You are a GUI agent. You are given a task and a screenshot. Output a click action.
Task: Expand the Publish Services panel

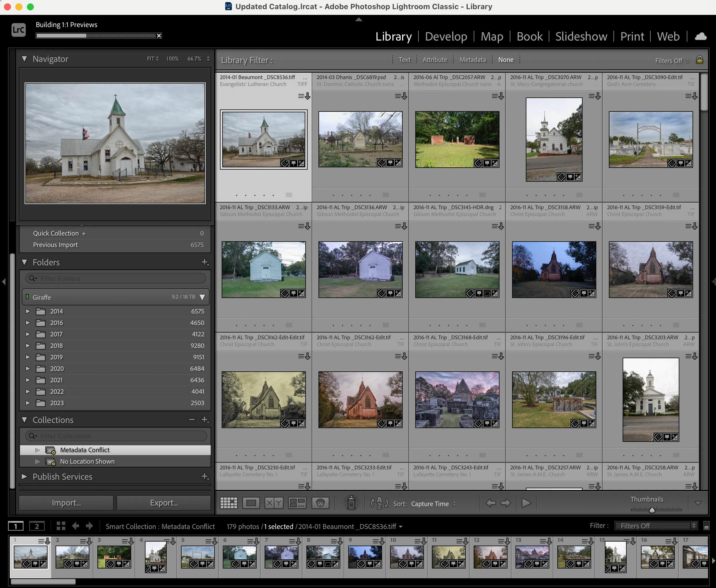click(x=24, y=477)
